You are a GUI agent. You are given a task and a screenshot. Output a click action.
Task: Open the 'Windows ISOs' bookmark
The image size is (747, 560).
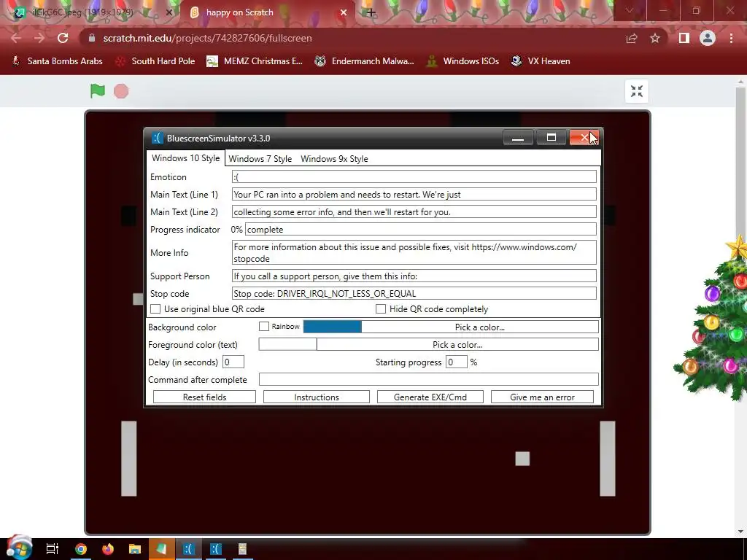tap(463, 61)
